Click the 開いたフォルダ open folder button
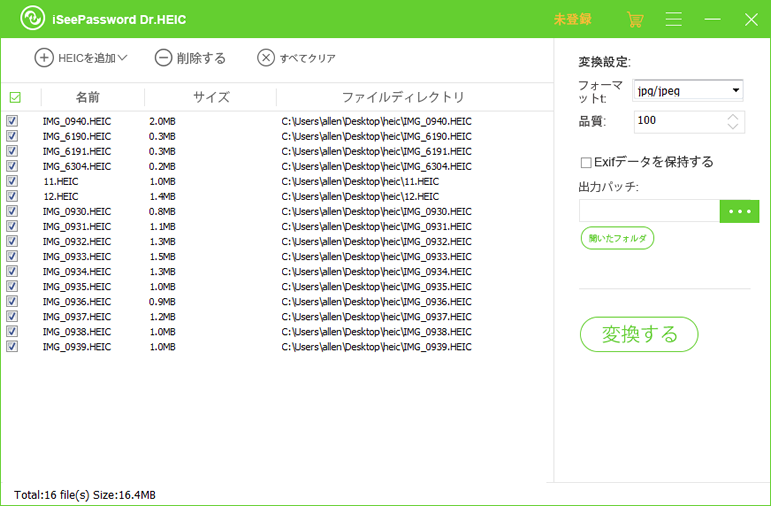Screen dimensions: 771x506 tap(617, 238)
